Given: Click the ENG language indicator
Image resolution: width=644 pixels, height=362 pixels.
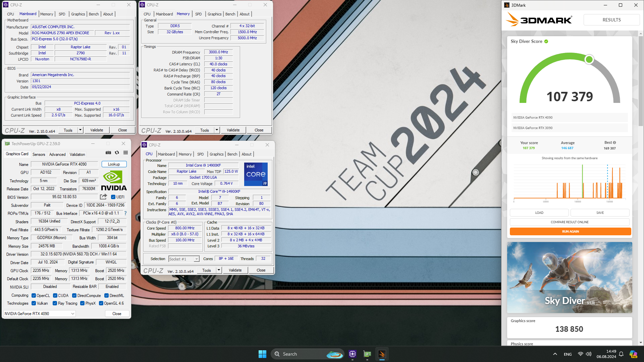Looking at the screenshot, I should coord(568,354).
